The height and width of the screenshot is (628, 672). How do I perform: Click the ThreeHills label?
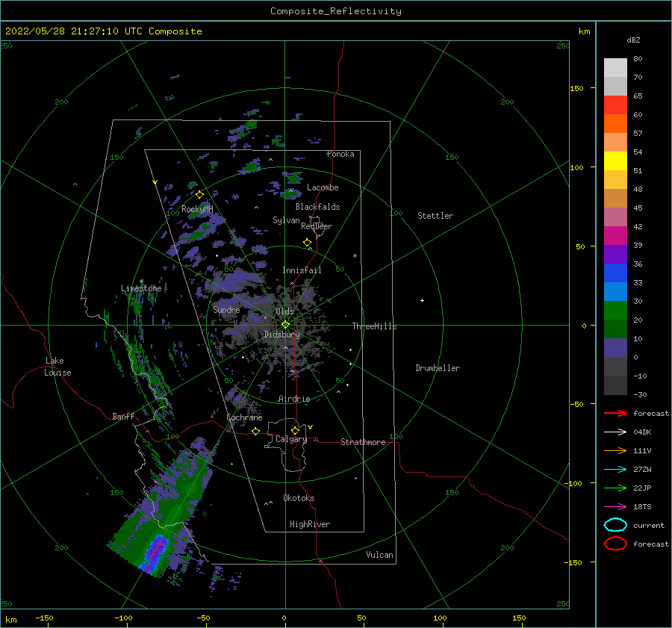tap(374, 326)
